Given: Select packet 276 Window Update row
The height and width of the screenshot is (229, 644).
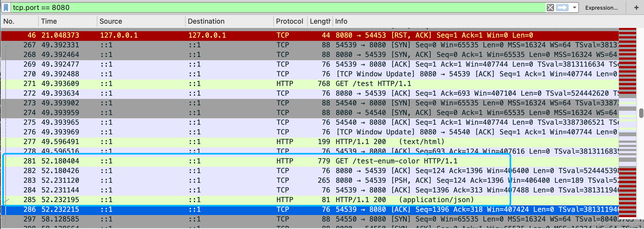Looking at the screenshot, I should pos(310,132).
